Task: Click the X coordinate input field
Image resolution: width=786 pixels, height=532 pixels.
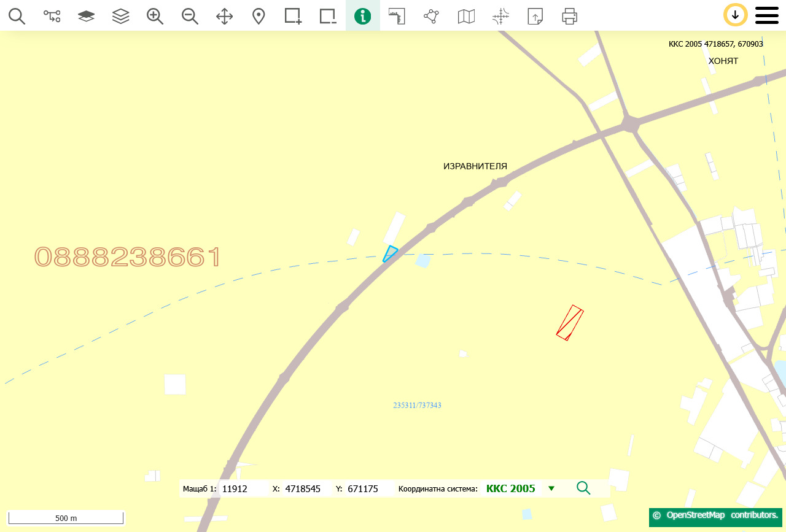Action: click(305, 489)
